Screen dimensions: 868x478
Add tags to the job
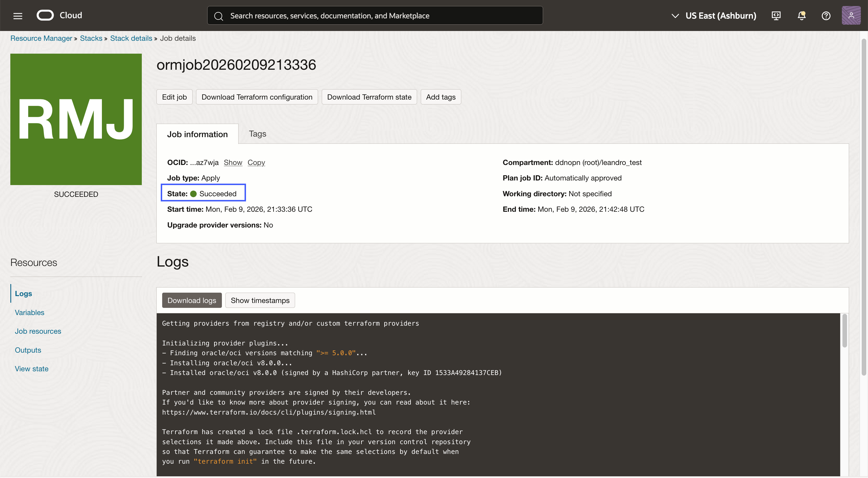coord(440,97)
